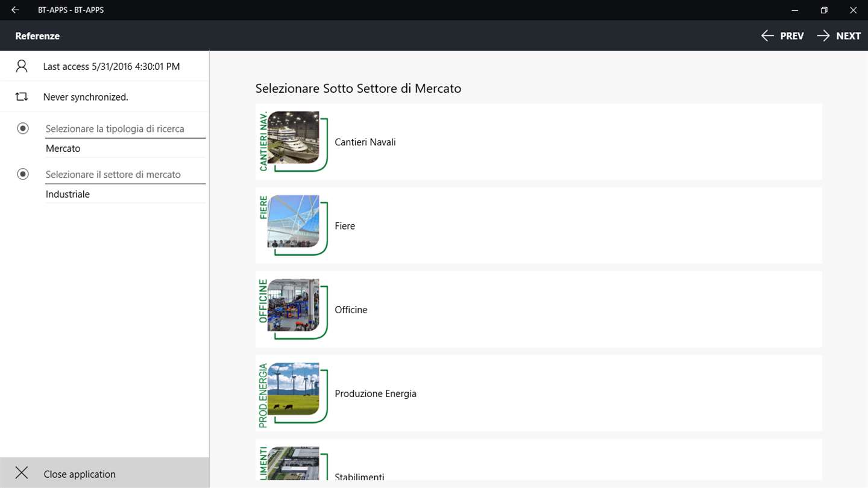
Task: Click the Close application button
Action: click(104, 473)
